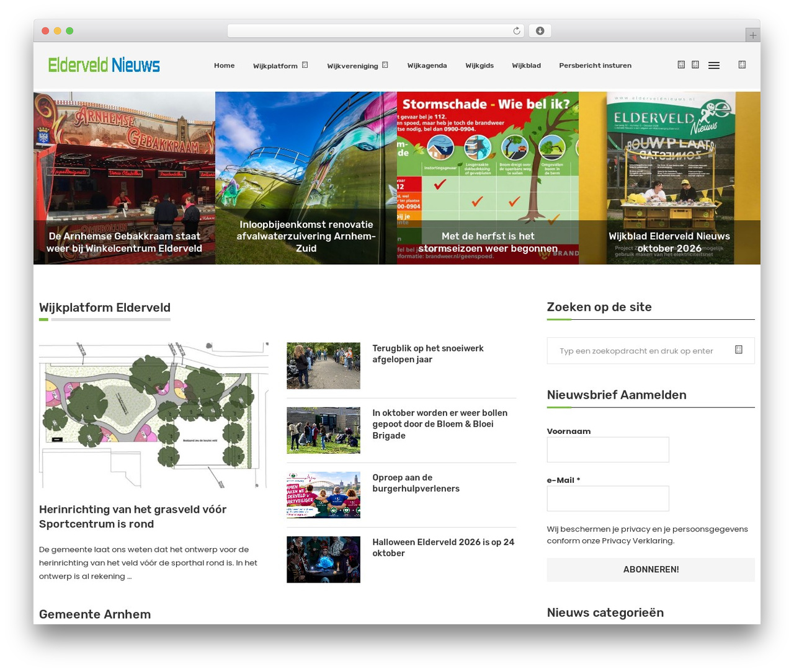Open the 'In oktober worden er weer bollen gepoot' article
This screenshot has height=672, width=794.
pyautogui.click(x=440, y=424)
